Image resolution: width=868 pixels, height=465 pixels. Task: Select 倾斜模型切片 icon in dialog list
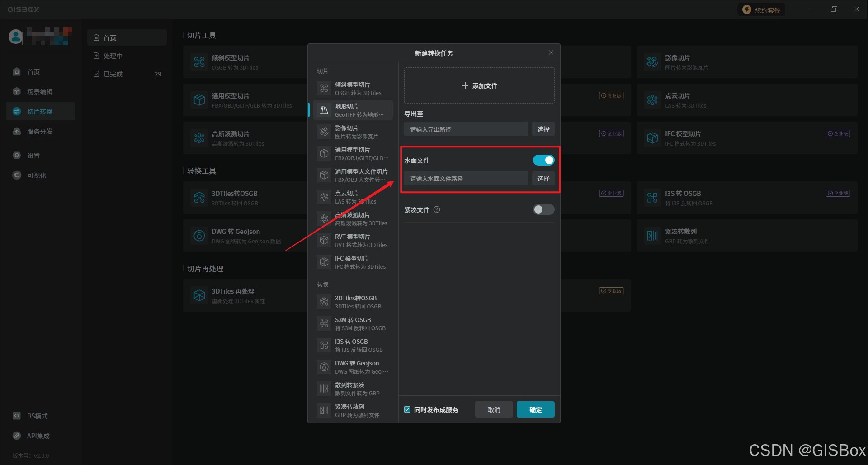click(x=324, y=88)
